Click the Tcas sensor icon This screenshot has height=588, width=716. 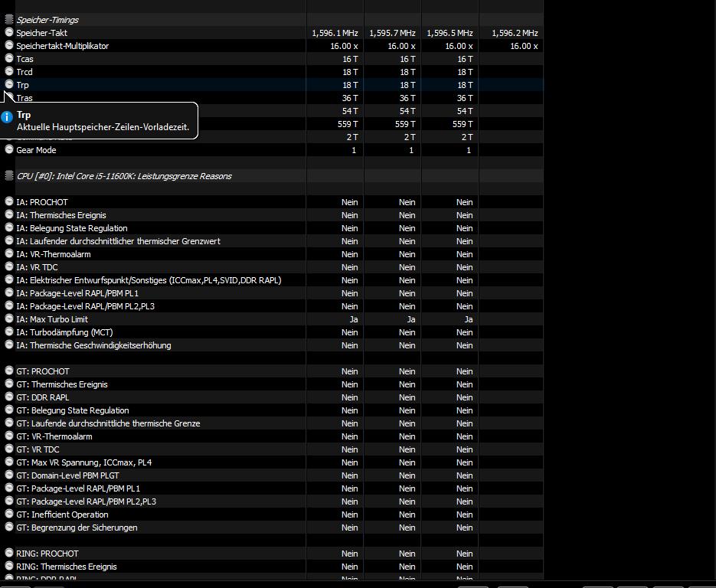coord(9,58)
